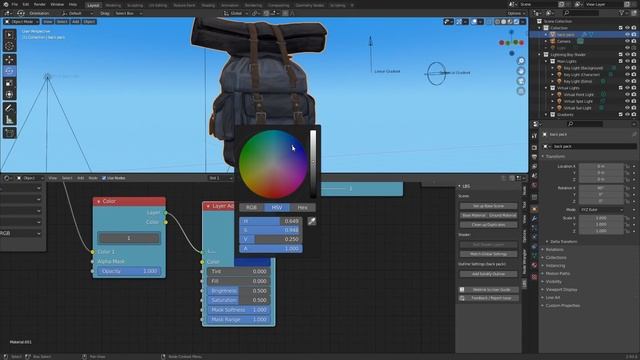Click the color wheel in the picker
Viewport: 640px width, 360px height.
tap(273, 164)
